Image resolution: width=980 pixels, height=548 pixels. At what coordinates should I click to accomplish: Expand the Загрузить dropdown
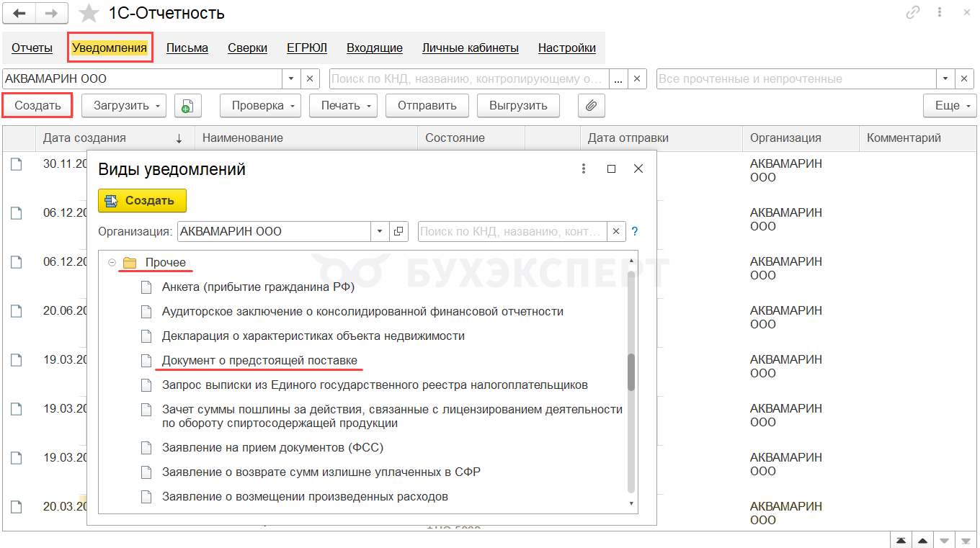pos(123,106)
